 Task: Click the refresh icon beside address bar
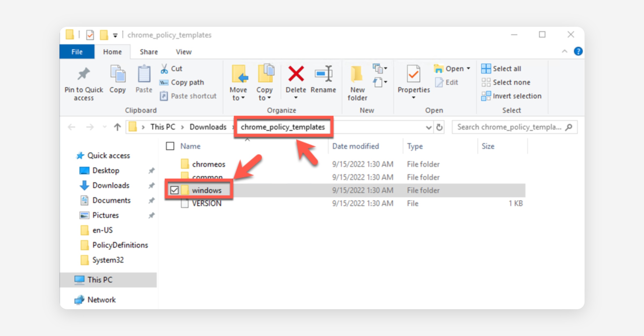[x=439, y=127]
